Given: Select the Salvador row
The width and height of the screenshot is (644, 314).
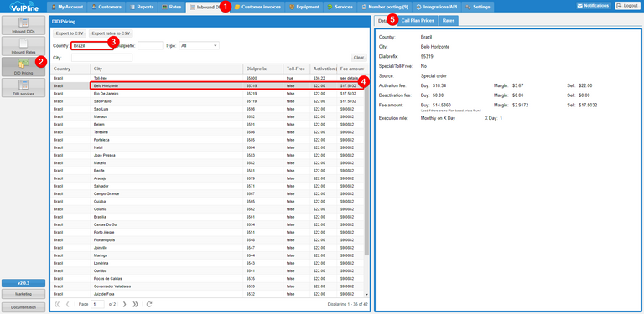Looking at the screenshot, I should pyautogui.click(x=207, y=186).
